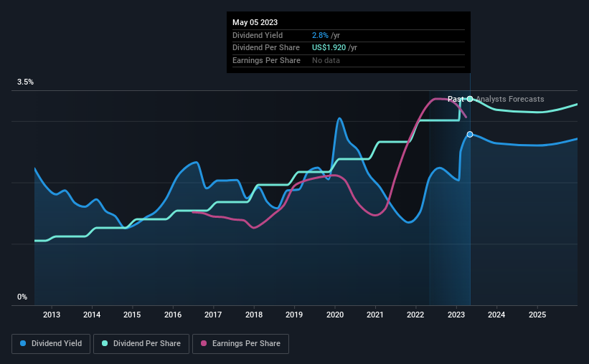Click the Analysts Forecasts label
The width and height of the screenshot is (589, 364).
[510, 99]
